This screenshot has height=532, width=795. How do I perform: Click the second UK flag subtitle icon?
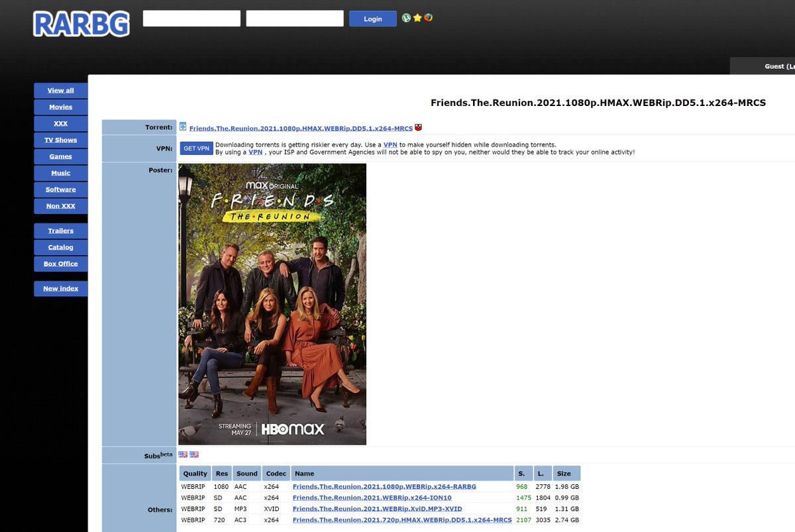[x=194, y=454]
